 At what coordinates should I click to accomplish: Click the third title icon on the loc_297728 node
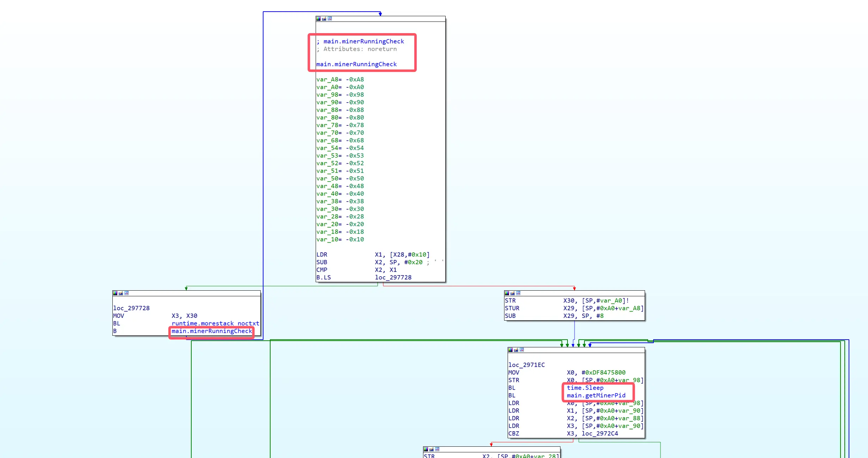pyautogui.click(x=126, y=293)
